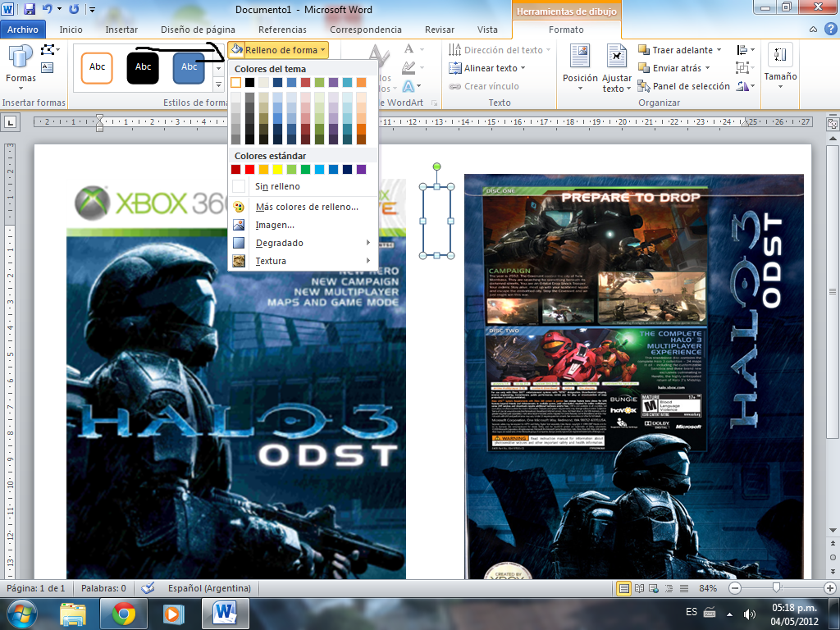
Task: Click the spelling check icon in status bar
Action: tap(148, 588)
